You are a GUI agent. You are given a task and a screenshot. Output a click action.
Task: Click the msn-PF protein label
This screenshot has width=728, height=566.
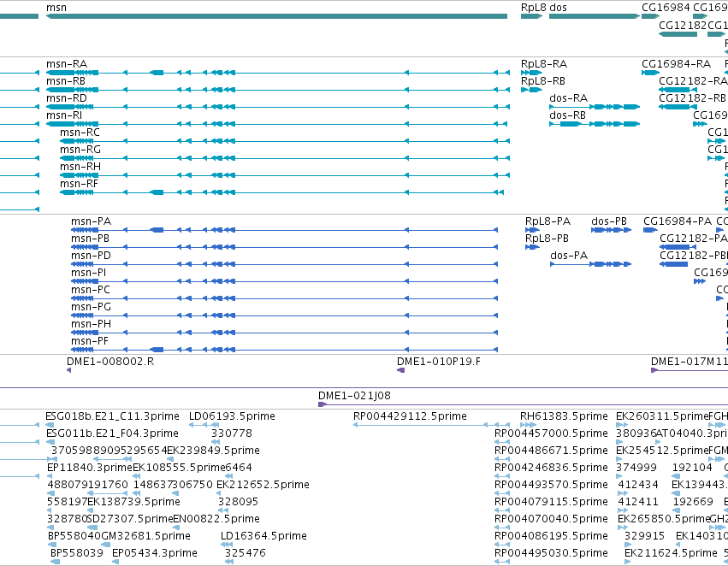click(x=90, y=342)
